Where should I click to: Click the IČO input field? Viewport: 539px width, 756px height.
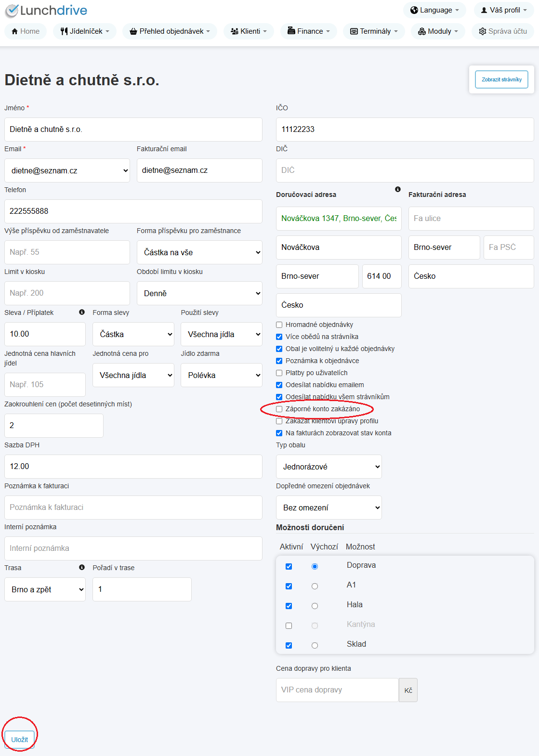tap(405, 130)
